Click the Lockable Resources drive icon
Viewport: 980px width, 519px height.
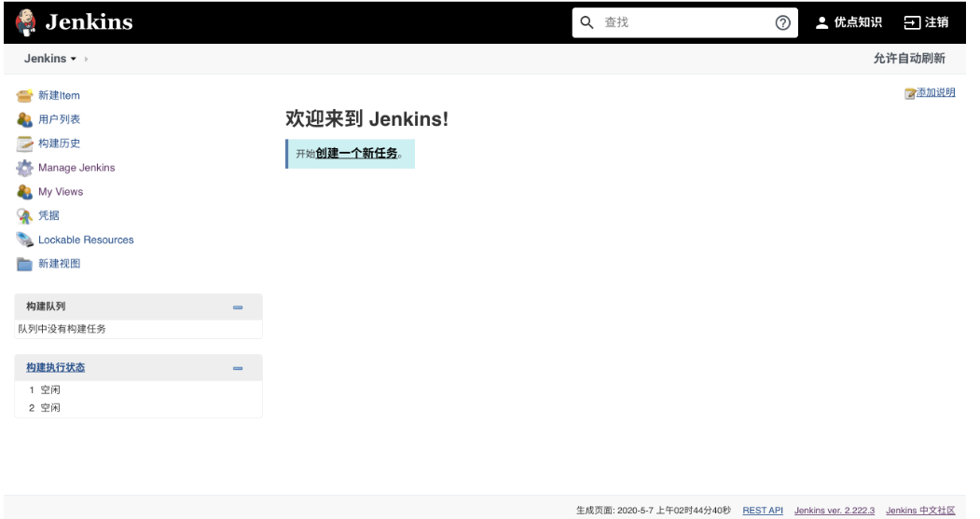(24, 239)
